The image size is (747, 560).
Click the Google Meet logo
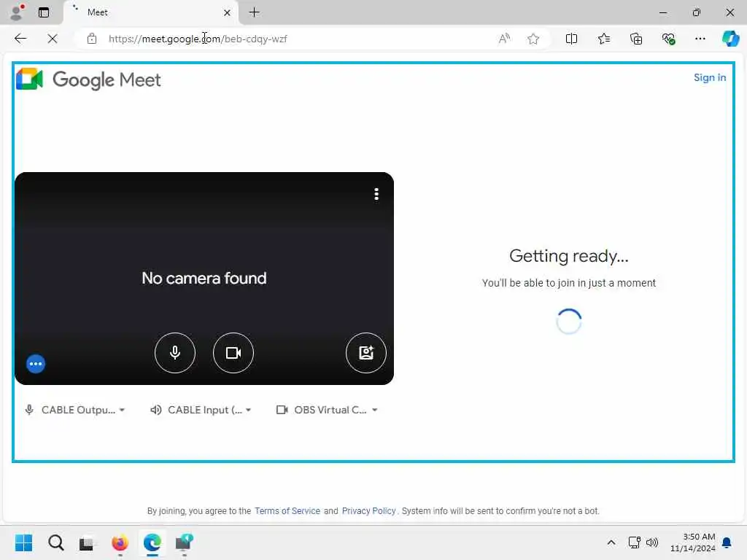pyautogui.click(x=88, y=79)
